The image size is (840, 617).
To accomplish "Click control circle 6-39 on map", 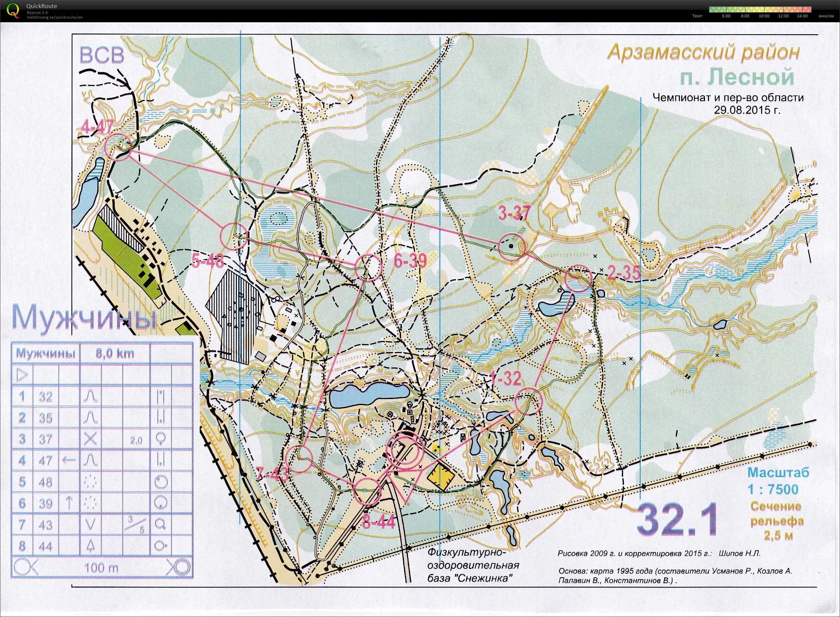I will pyautogui.click(x=368, y=267).
